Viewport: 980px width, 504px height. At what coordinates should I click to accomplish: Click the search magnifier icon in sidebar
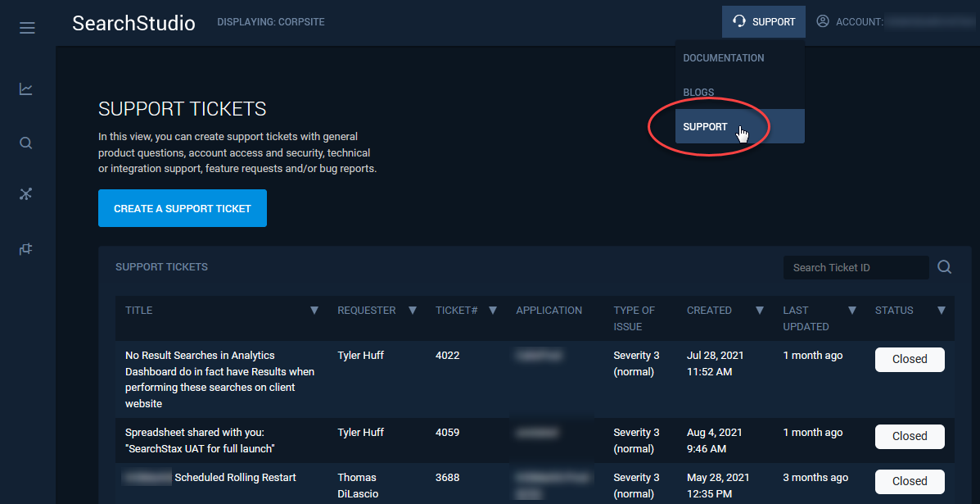tap(25, 143)
